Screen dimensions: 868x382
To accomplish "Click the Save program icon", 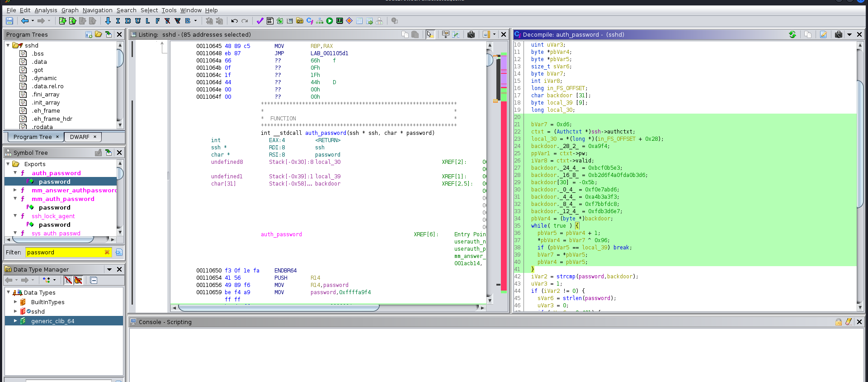I will pos(9,21).
